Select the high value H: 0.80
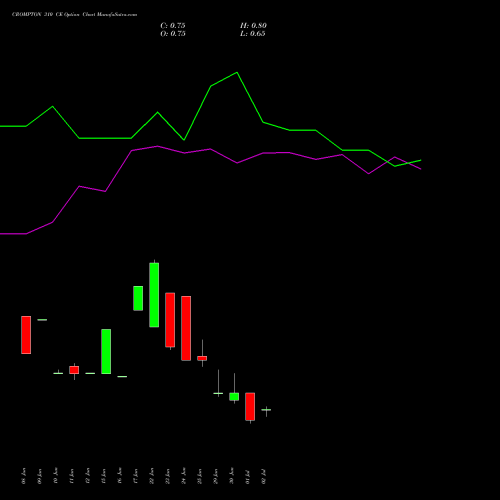The image size is (500, 500). pyautogui.click(x=253, y=26)
